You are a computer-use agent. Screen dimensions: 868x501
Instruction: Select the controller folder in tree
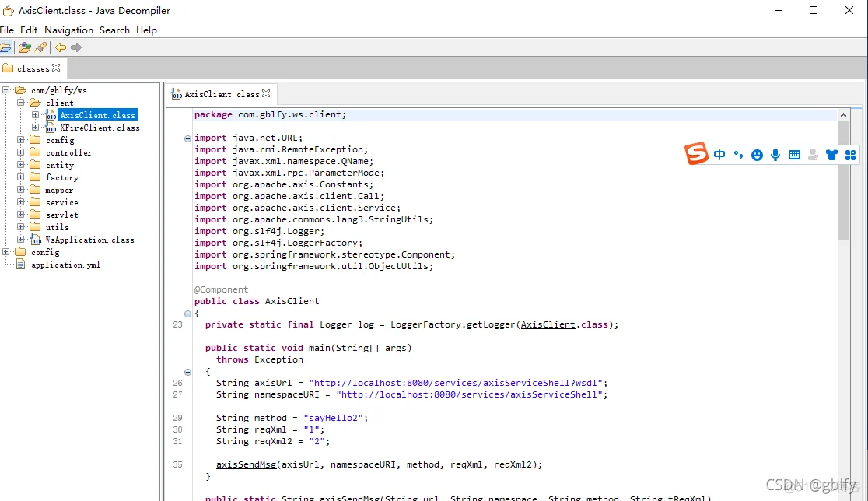pyautogui.click(x=68, y=152)
